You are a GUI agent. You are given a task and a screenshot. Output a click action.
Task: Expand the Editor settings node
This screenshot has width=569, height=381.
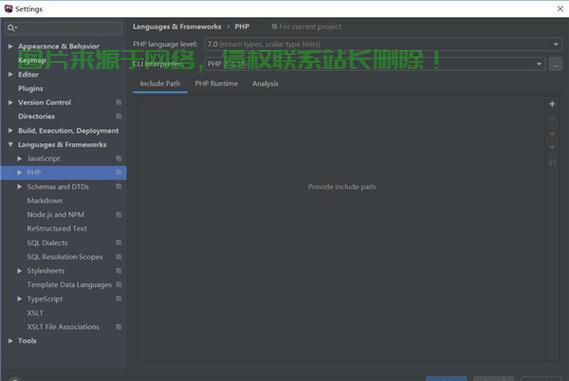[11, 74]
